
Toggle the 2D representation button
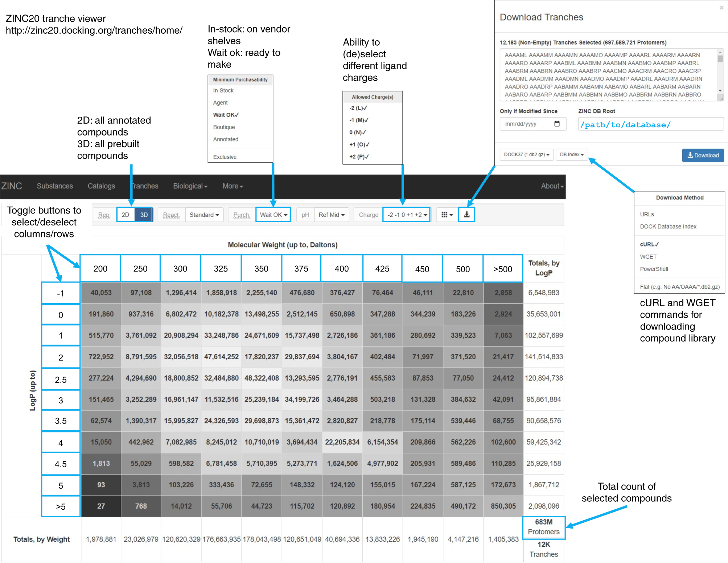tap(126, 215)
